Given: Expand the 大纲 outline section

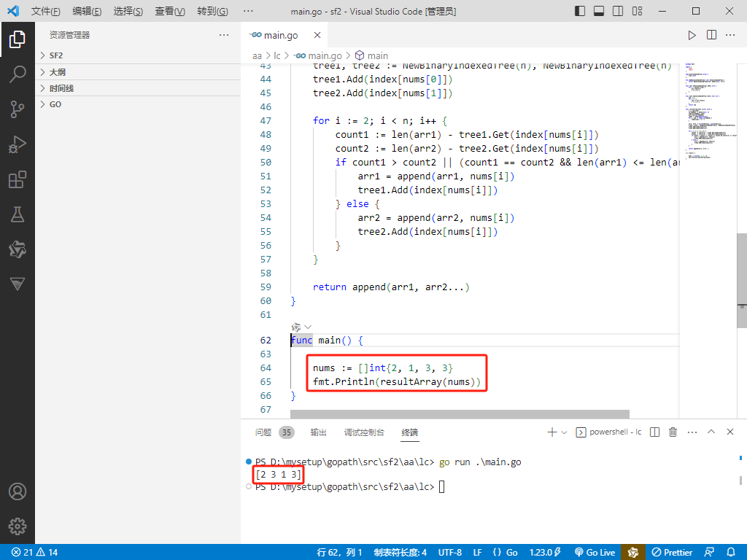Looking at the screenshot, I should 138,72.
